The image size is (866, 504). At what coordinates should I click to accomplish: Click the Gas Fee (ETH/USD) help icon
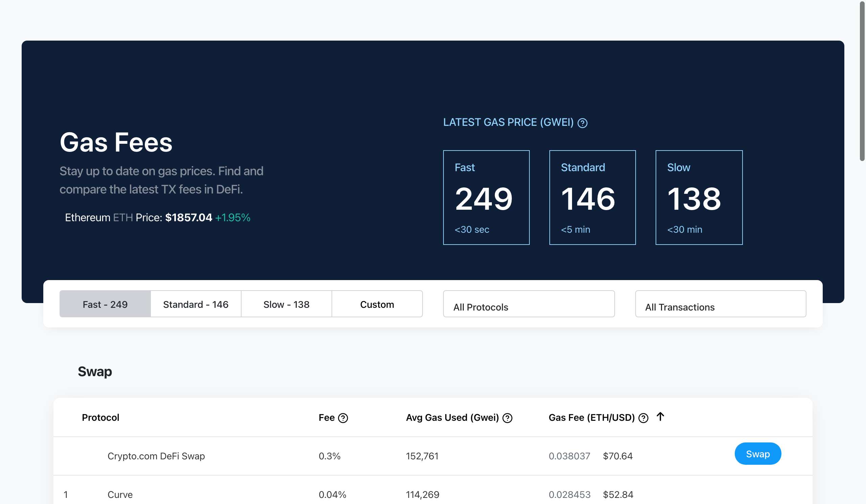(643, 418)
